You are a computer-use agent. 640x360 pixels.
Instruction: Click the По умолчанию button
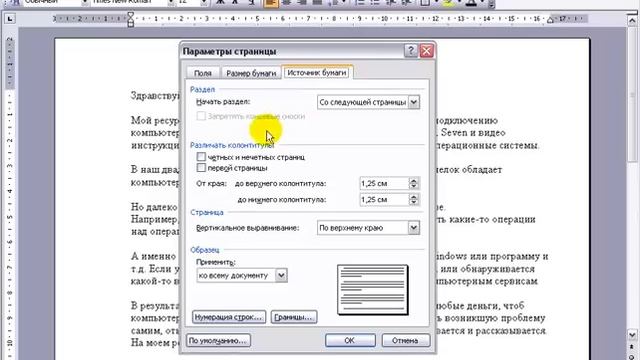click(x=218, y=340)
